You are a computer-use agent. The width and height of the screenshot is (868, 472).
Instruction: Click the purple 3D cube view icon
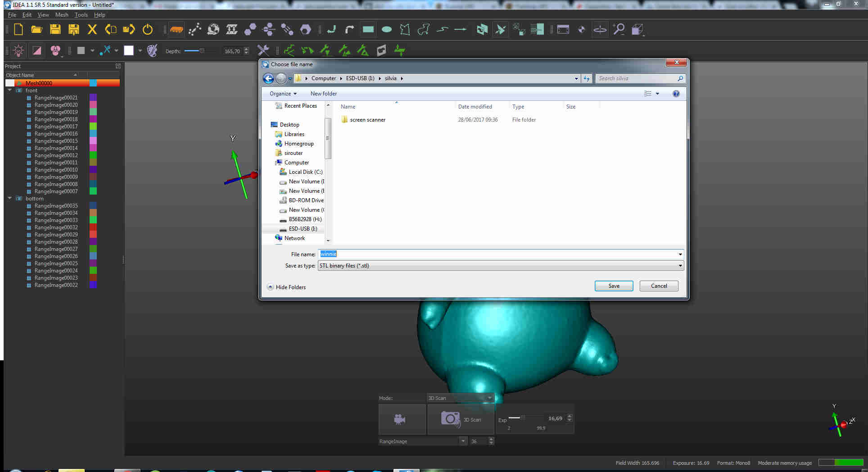[637, 30]
